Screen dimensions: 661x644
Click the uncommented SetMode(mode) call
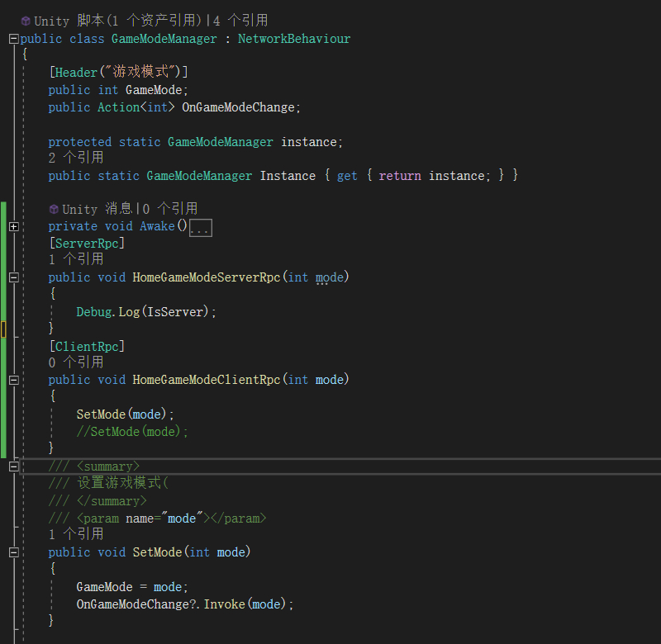click(126, 414)
